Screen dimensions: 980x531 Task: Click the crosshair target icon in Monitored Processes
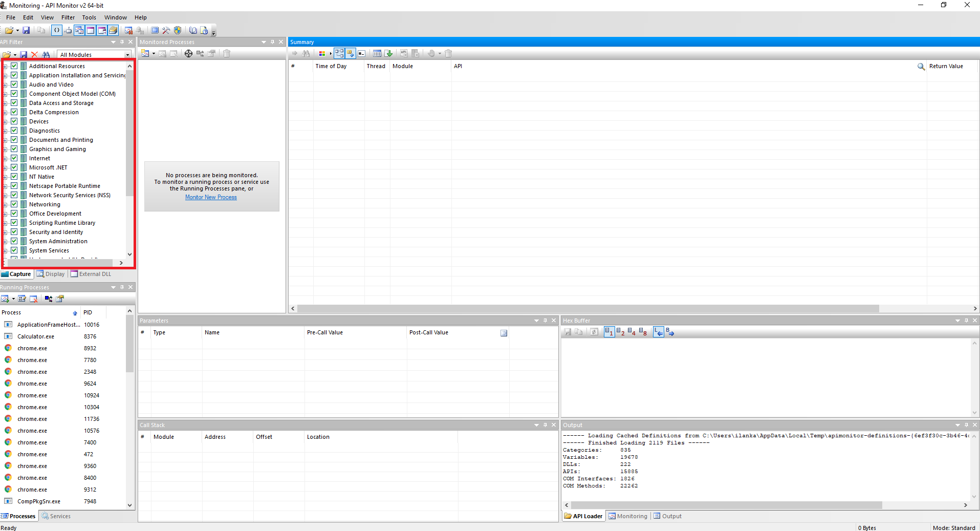[x=188, y=53]
